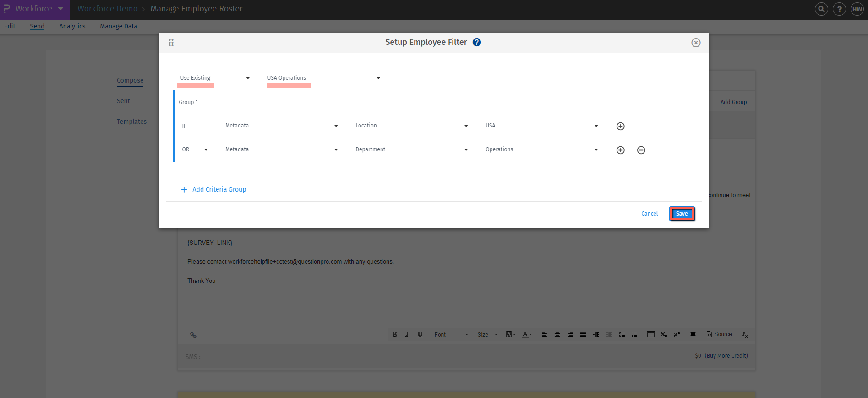868x398 pixels.
Task: Open Metadata dropdown in IF row
Action: 282,126
